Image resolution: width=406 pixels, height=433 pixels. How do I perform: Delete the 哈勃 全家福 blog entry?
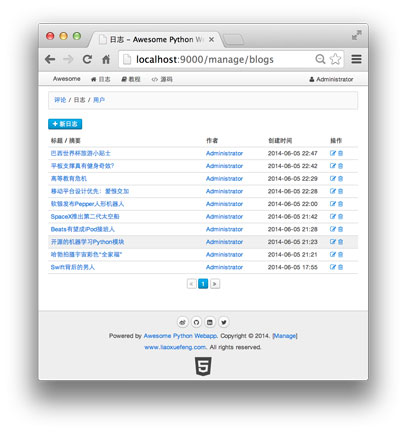coord(340,255)
